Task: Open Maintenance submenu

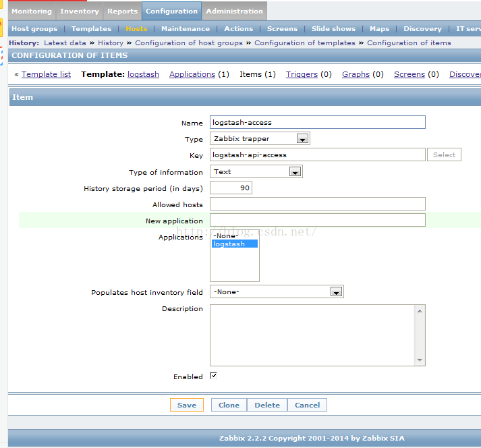Action: click(x=186, y=28)
